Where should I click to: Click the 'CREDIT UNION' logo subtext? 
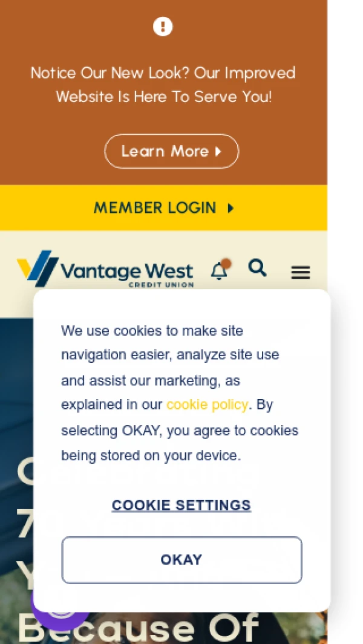click(x=161, y=285)
